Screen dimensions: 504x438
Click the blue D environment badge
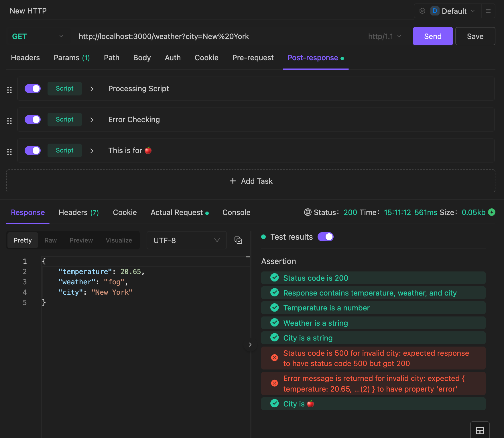coord(435,11)
